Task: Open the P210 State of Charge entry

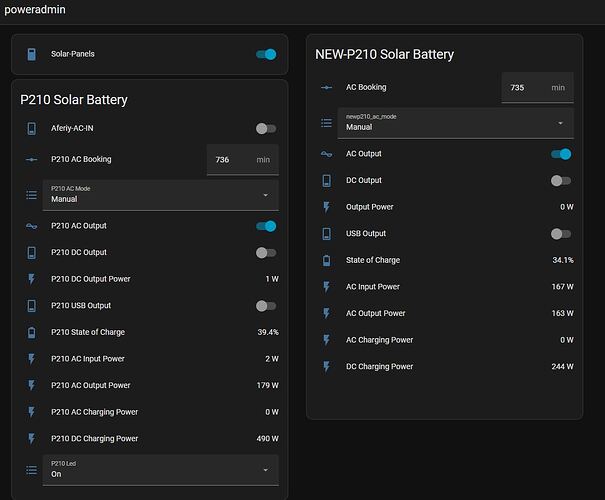Action: click(x=150, y=333)
